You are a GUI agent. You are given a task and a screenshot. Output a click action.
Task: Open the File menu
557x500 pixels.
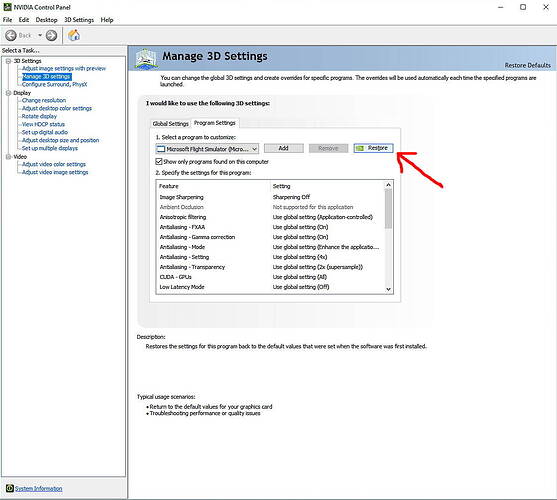point(7,20)
